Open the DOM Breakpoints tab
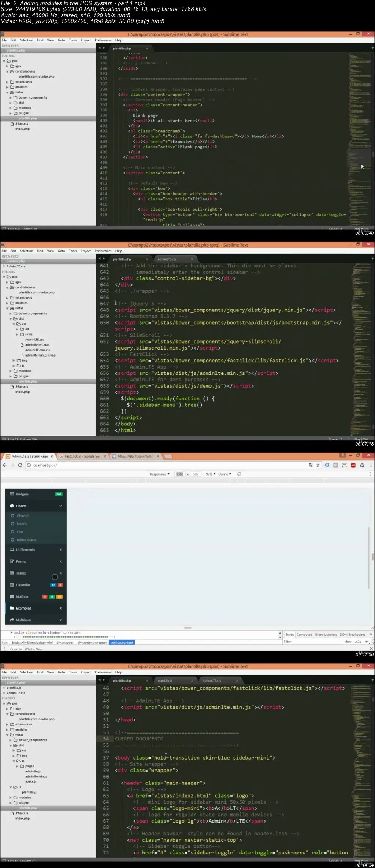The width and height of the screenshot is (375, 868). coord(352,635)
